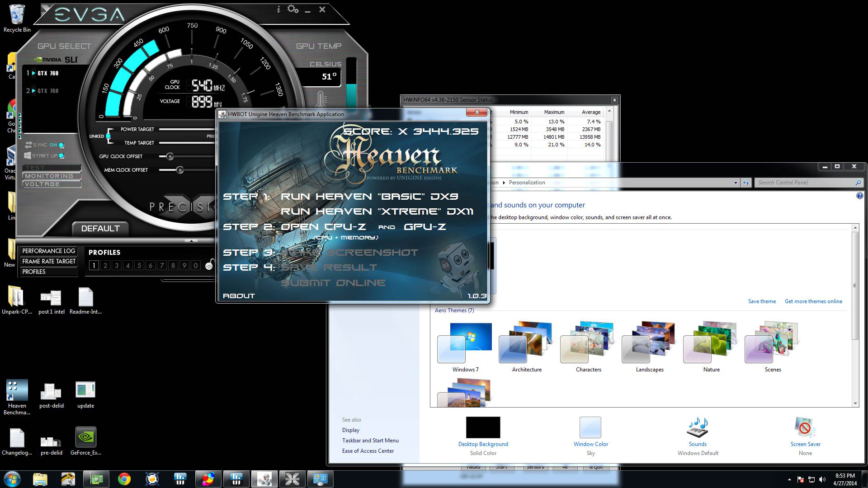Click the GPU Clock Offset slider knob
The image size is (868, 488).
170,156
